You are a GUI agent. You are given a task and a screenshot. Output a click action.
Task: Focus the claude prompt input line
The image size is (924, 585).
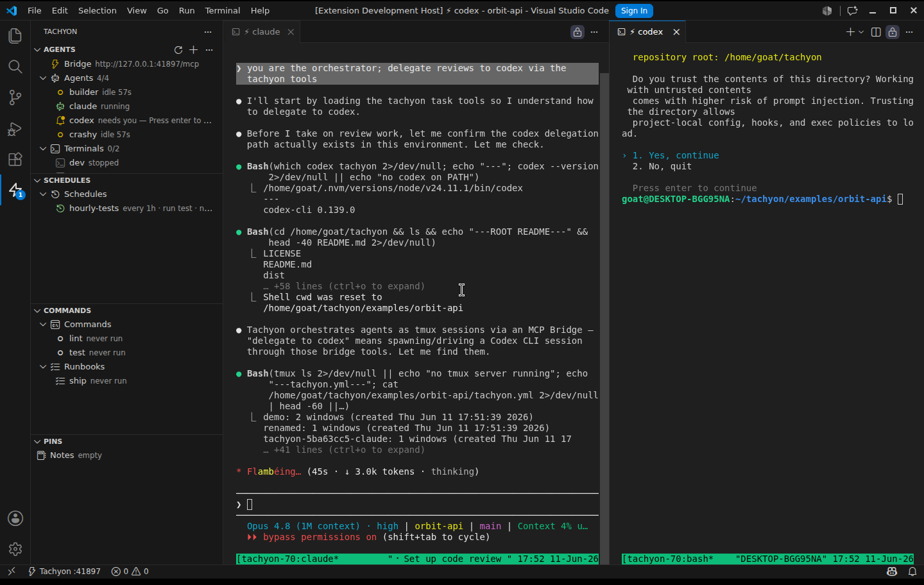417,505
